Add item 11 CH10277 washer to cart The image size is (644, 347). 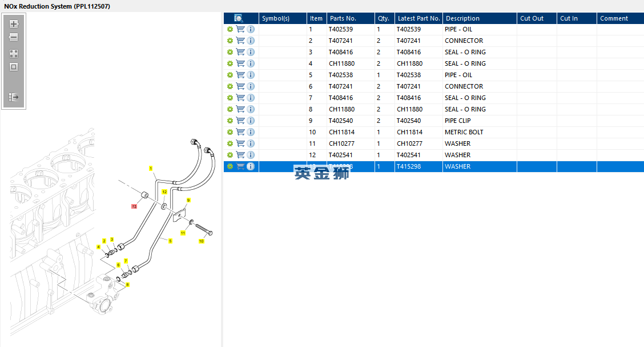[x=241, y=143]
